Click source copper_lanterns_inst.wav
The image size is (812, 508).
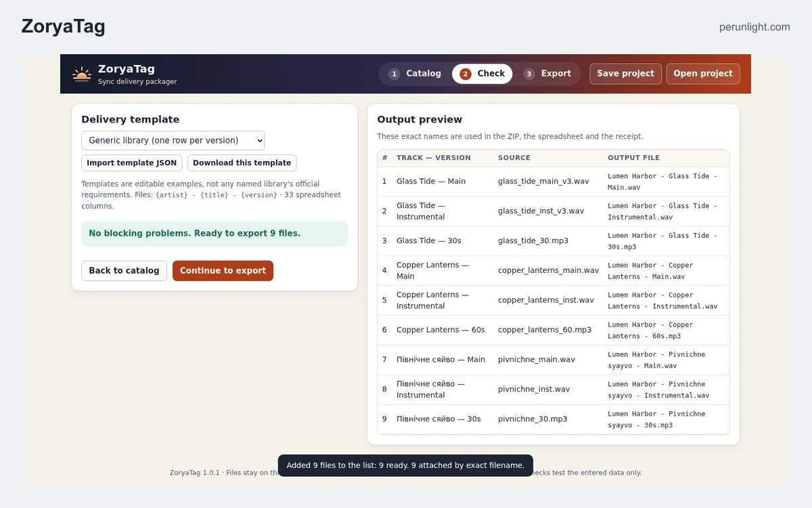pos(546,301)
